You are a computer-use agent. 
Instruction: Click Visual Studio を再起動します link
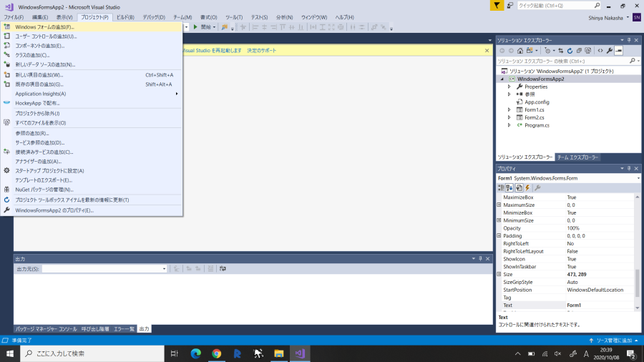(212, 51)
